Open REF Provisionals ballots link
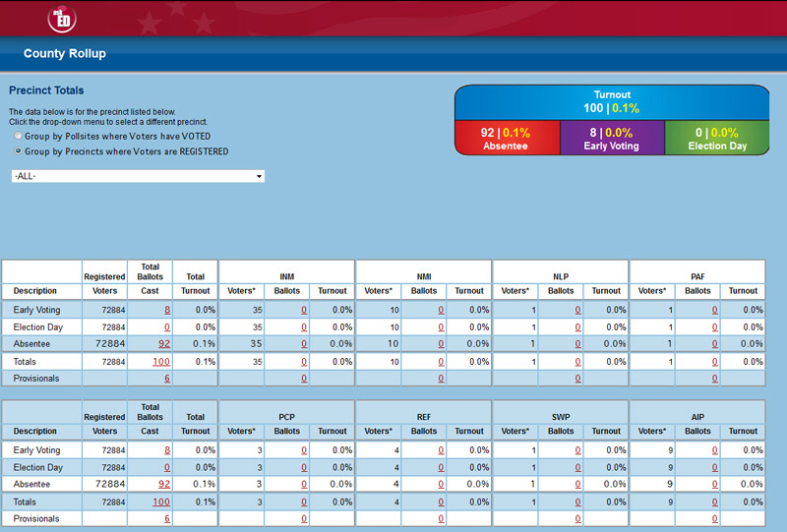This screenshot has width=787, height=532. click(x=441, y=519)
